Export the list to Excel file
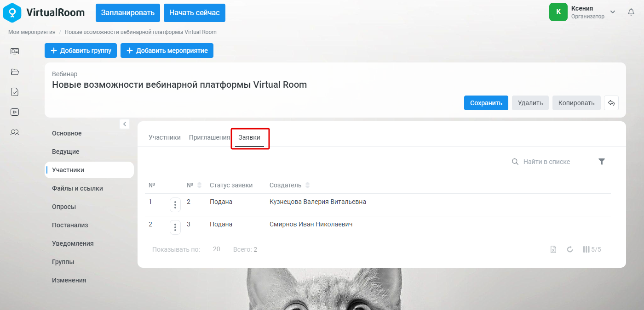 point(554,249)
